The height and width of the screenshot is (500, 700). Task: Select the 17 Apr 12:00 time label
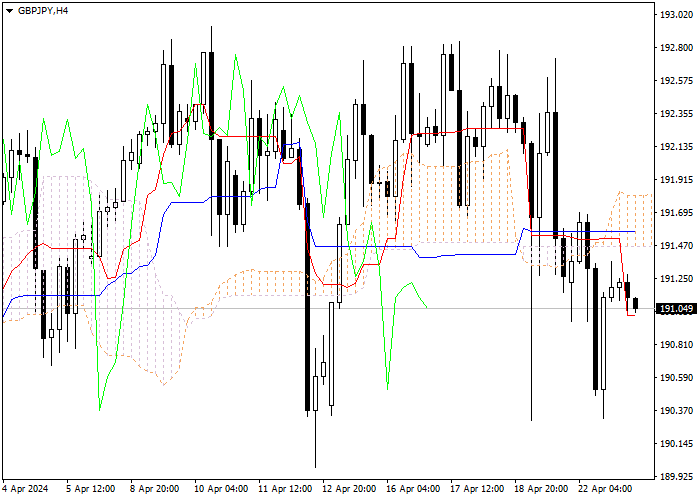477,489
